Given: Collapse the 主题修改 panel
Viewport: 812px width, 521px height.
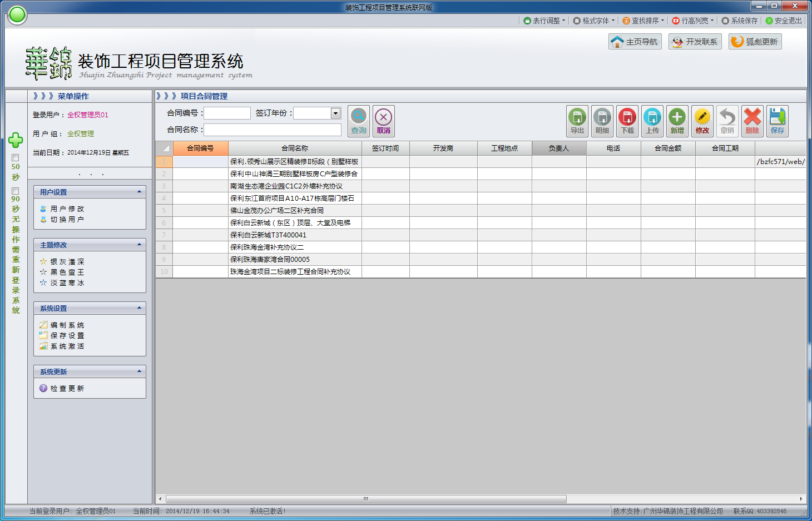Looking at the screenshot, I should pos(140,244).
